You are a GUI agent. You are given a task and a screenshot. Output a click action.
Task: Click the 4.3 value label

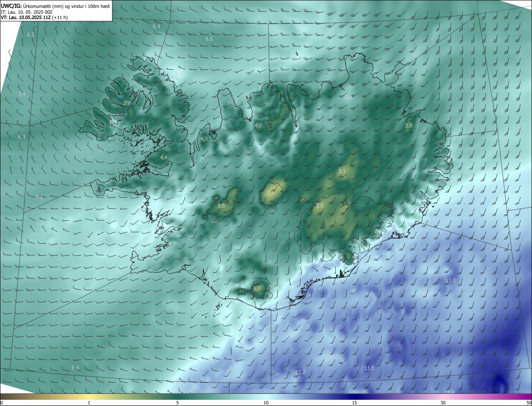204,139
